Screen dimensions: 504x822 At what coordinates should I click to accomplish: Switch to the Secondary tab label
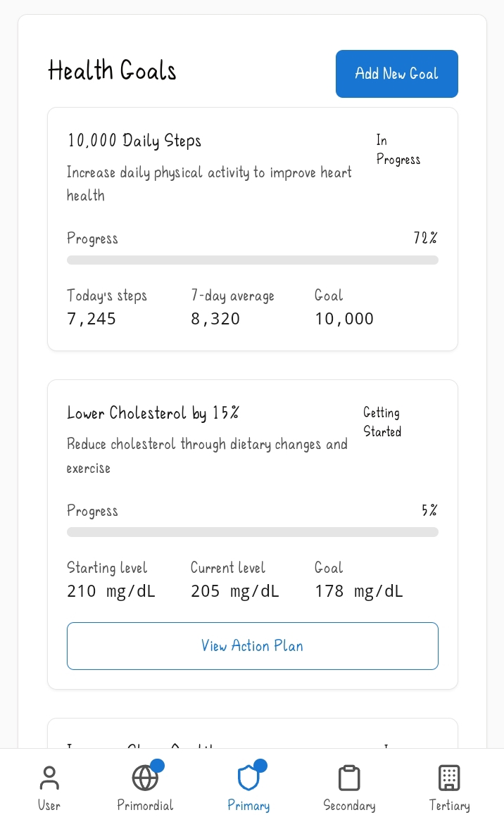pyautogui.click(x=349, y=805)
